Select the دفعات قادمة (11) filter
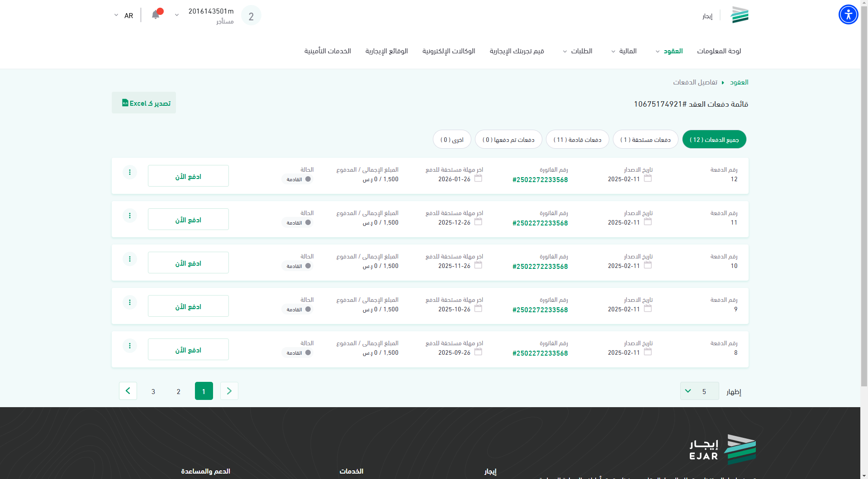Screen dimensions: 868x479 (577, 140)
